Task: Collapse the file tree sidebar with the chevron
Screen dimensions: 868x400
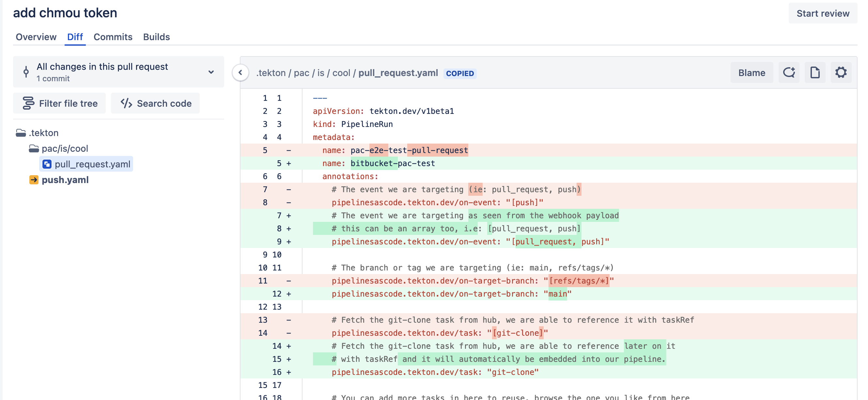Action: (x=240, y=72)
